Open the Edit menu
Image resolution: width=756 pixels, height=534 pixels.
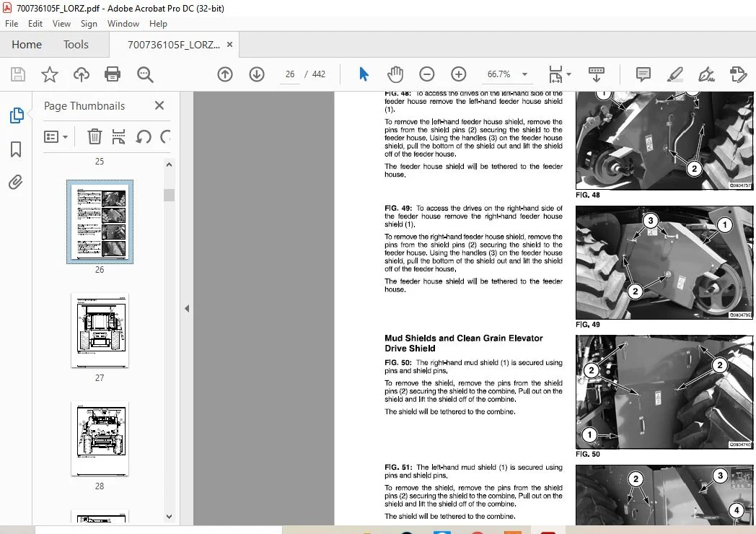tap(35, 24)
